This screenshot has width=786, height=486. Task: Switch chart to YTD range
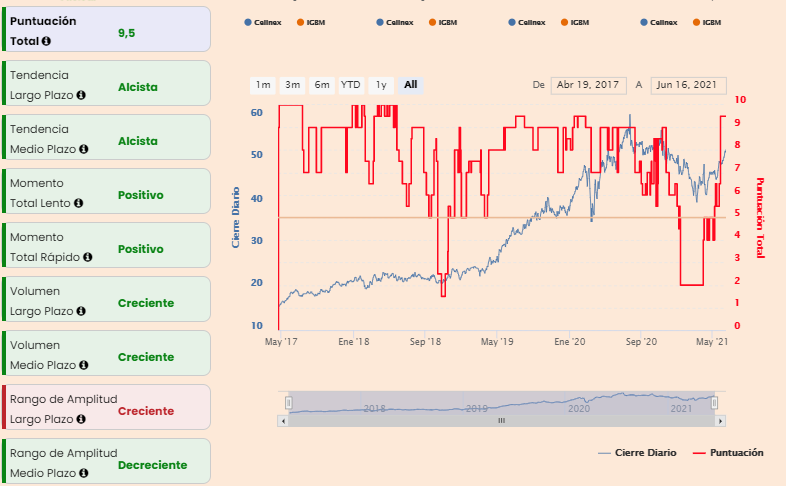[351, 85]
